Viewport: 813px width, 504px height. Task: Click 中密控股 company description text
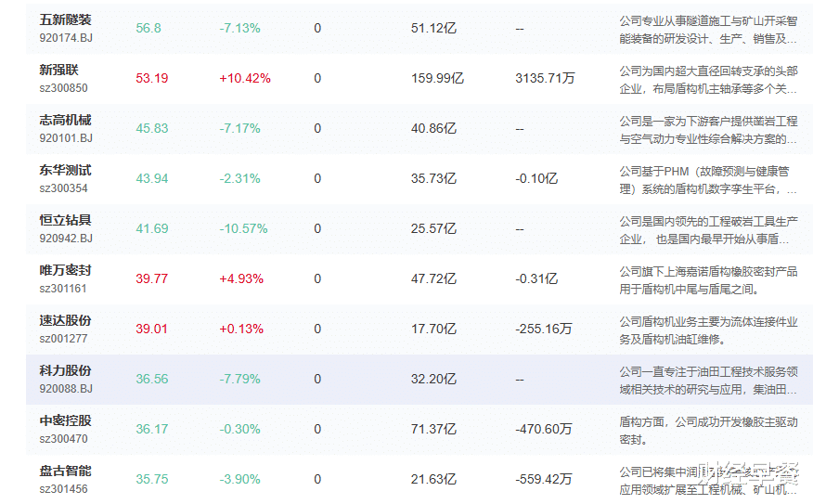tap(708, 431)
